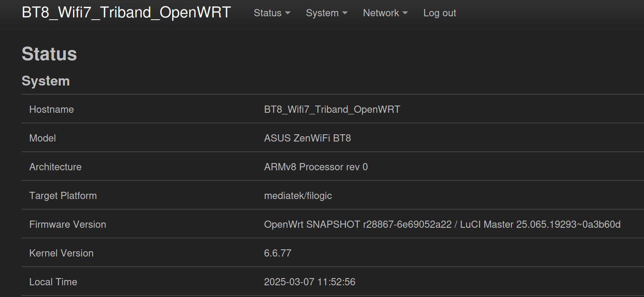Viewport: 644px width, 297px height.
Task: Click the Status page heading
Action: (x=49, y=54)
